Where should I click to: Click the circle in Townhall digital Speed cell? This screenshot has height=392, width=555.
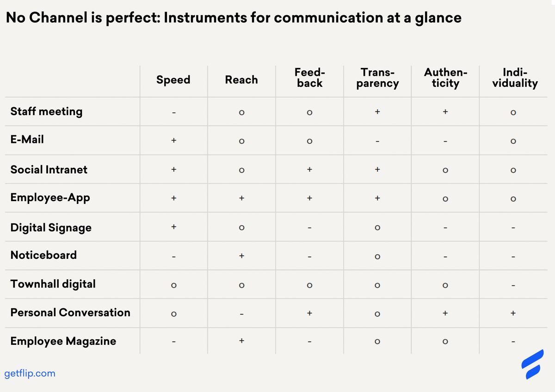tap(173, 286)
